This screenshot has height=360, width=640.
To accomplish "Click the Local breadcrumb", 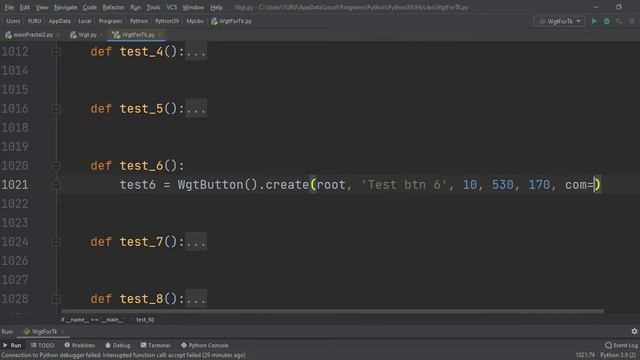I will coord(85,21).
